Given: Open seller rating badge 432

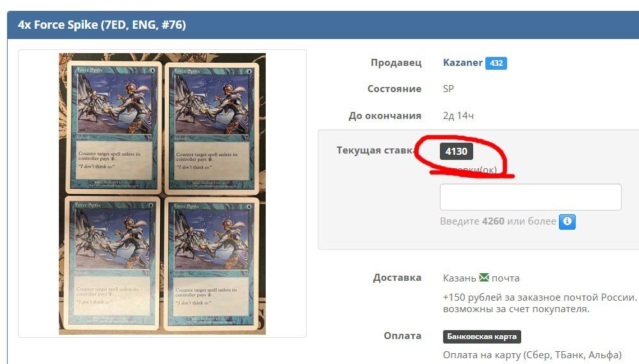Looking at the screenshot, I should coord(496,63).
